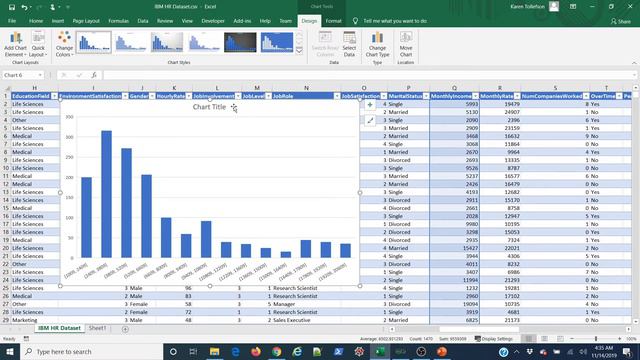Undo the last action
Screen dimensions: 640x360
(x=24, y=7)
